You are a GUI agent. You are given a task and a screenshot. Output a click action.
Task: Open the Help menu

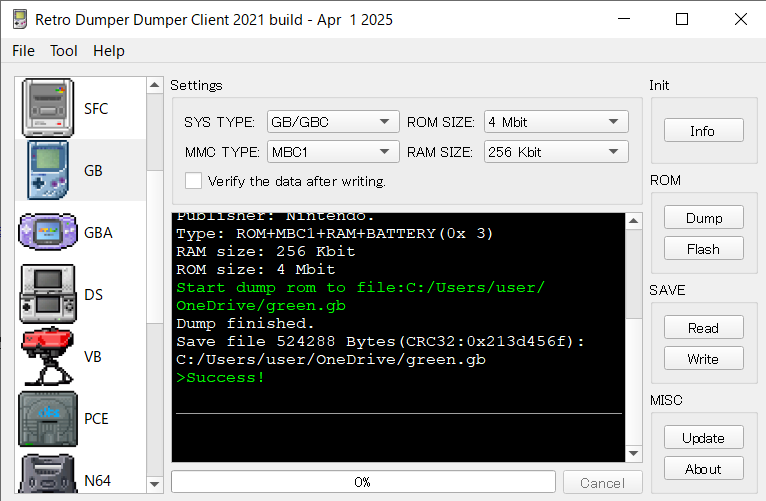pyautogui.click(x=109, y=51)
